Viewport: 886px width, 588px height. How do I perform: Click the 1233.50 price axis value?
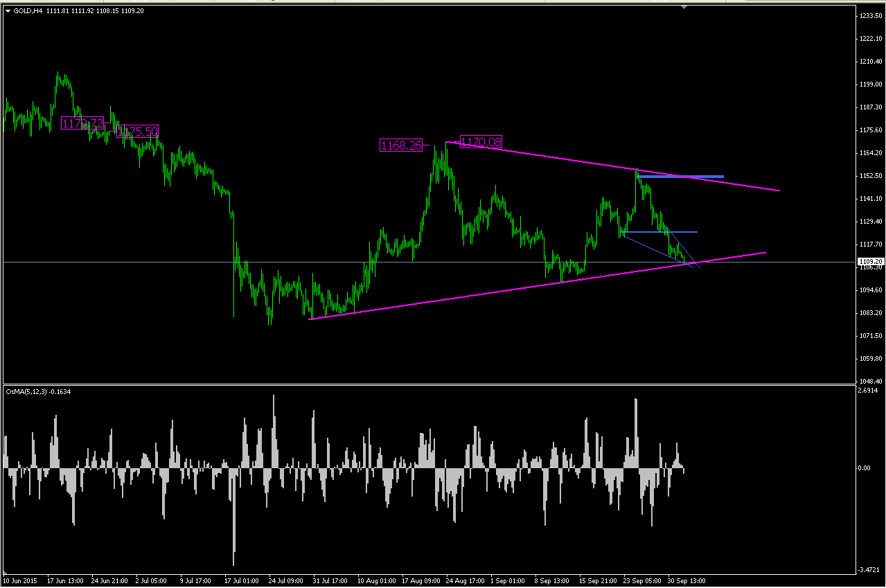[871, 16]
